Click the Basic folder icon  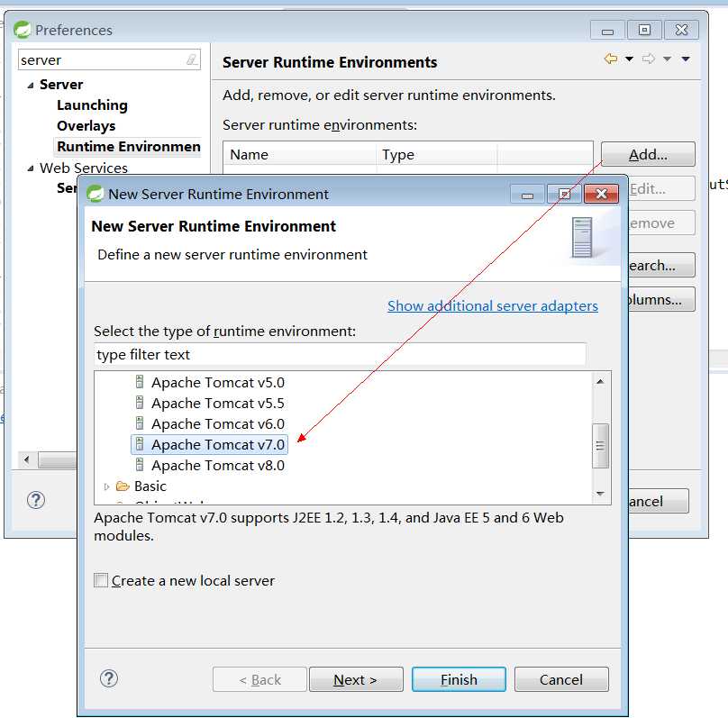coord(123,486)
